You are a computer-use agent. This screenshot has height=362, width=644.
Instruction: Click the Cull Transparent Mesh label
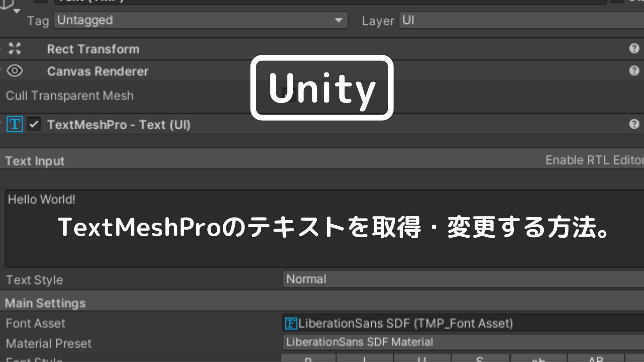[70, 96]
